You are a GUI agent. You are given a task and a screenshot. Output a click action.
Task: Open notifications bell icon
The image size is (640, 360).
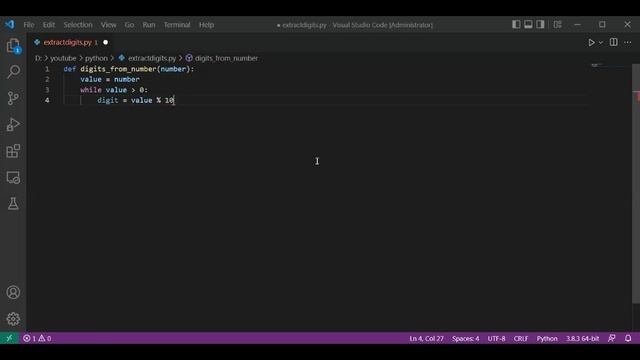click(628, 338)
